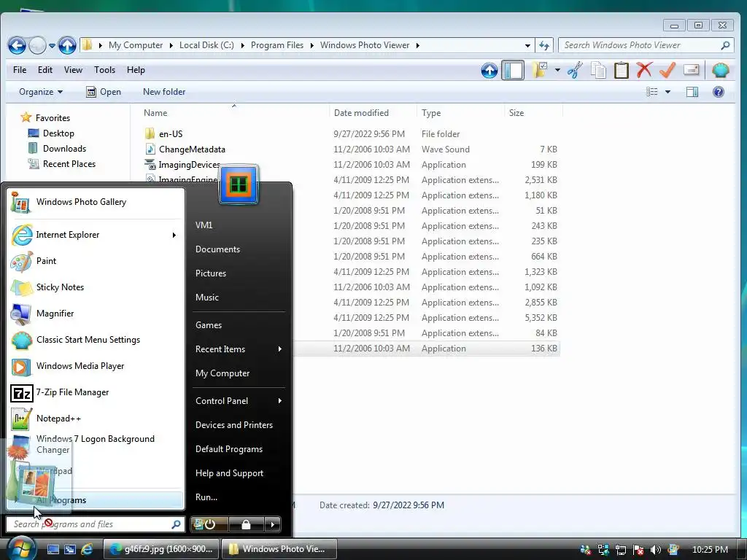Launch Windows Media Player from Start menu
This screenshot has height=560, width=747.
[94, 366]
